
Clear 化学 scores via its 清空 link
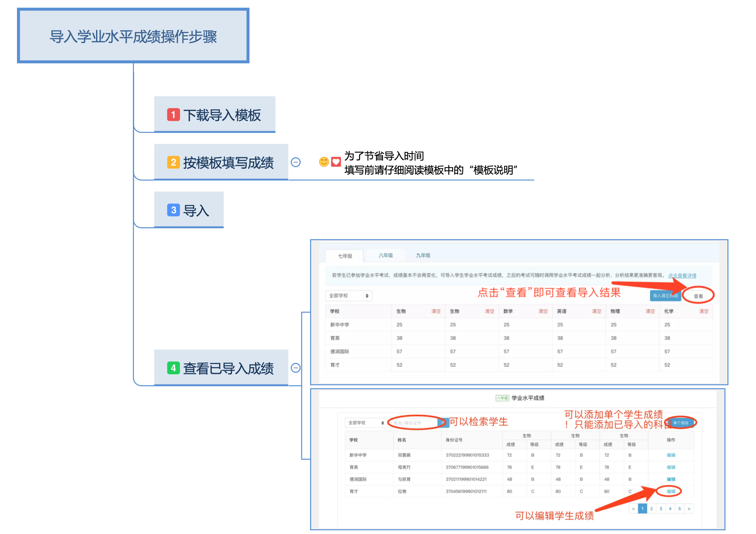pyautogui.click(x=703, y=311)
